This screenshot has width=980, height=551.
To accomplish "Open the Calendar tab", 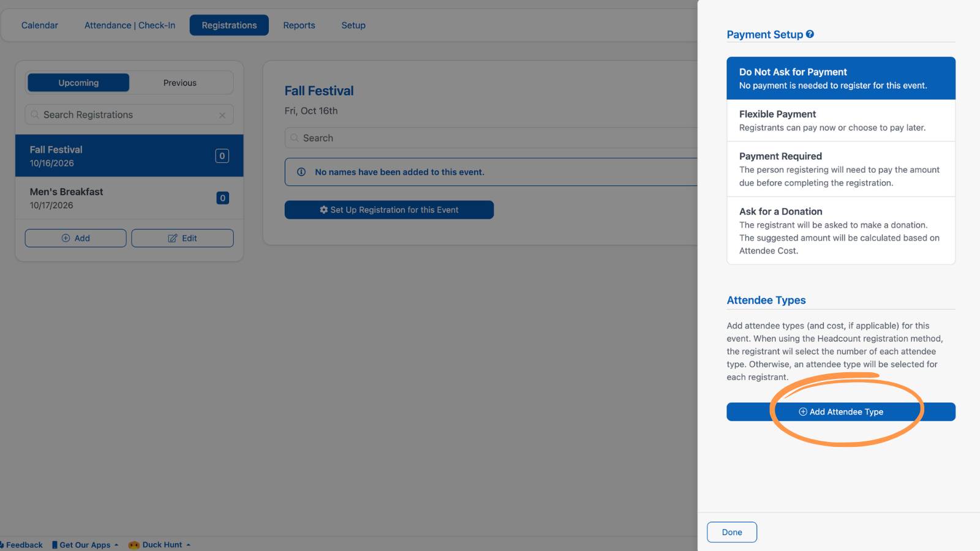I will pos(40,25).
